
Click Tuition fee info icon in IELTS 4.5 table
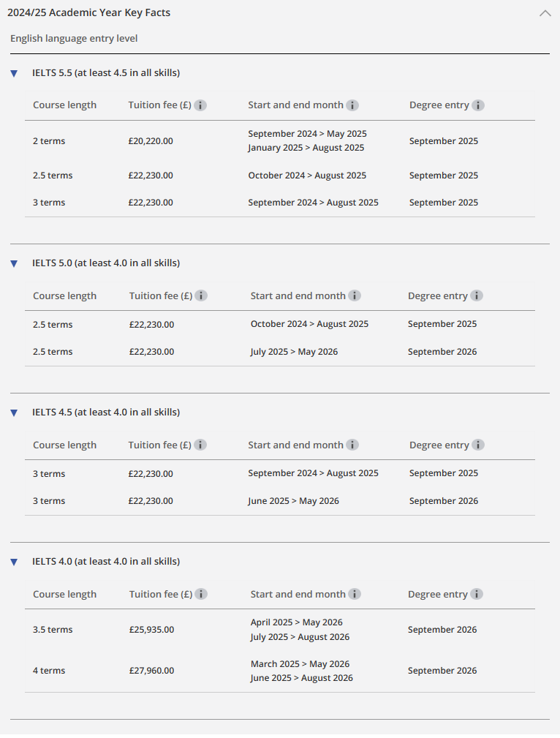tap(200, 445)
